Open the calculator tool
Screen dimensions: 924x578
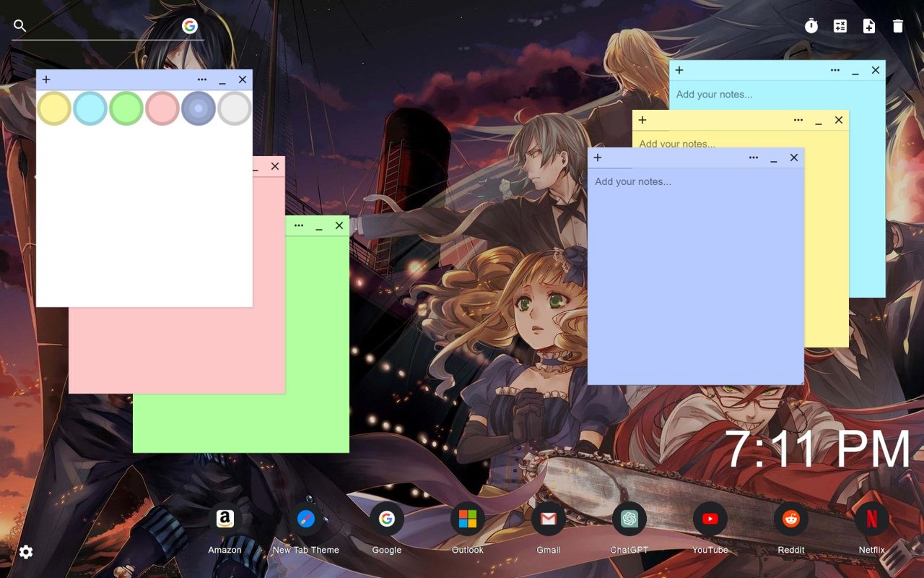tap(840, 26)
